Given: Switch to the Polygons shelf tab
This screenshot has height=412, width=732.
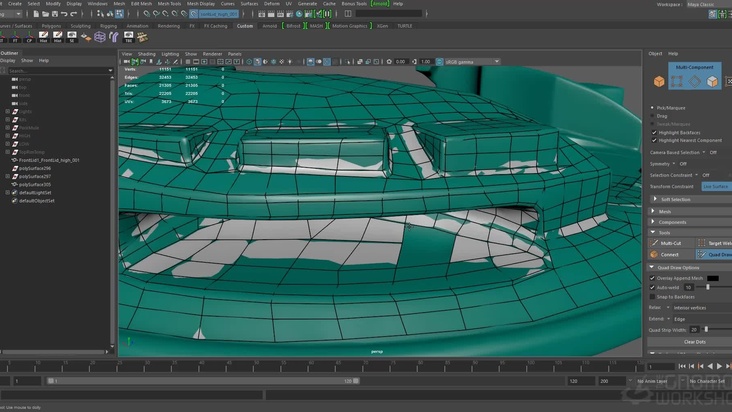Looking at the screenshot, I should coord(51,26).
